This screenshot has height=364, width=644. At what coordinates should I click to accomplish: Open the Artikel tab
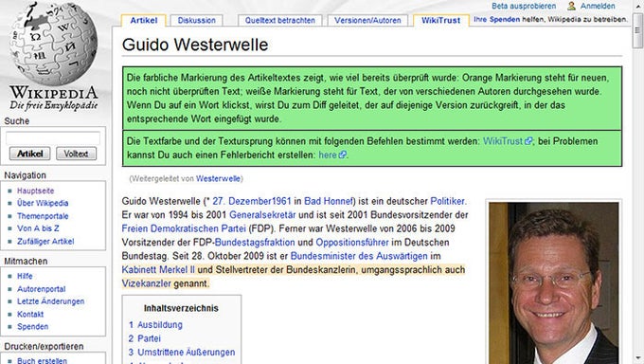tap(144, 20)
